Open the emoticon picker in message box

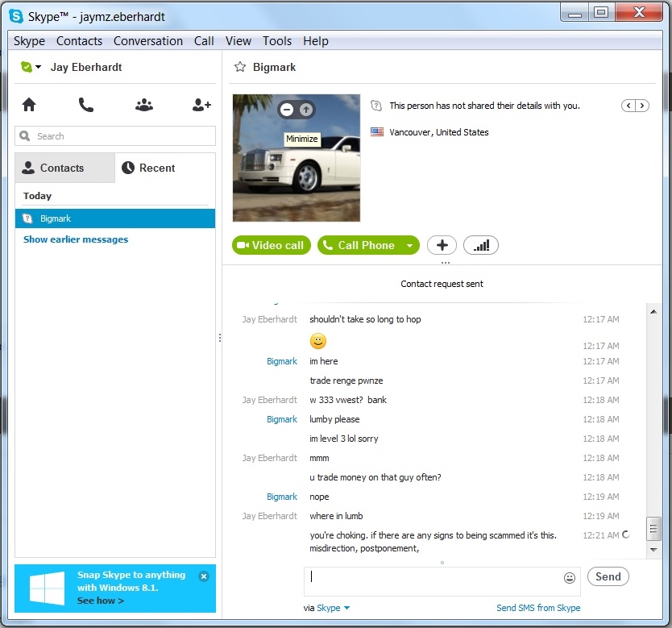(x=570, y=577)
